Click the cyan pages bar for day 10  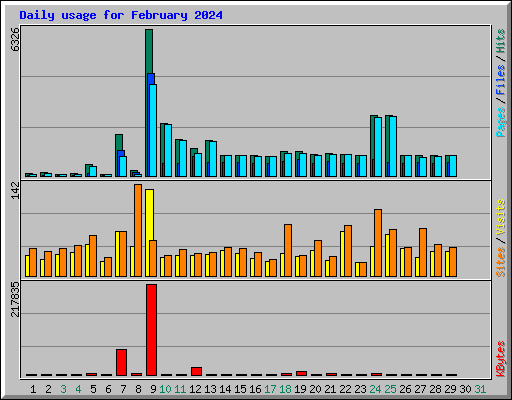[x=168, y=150]
